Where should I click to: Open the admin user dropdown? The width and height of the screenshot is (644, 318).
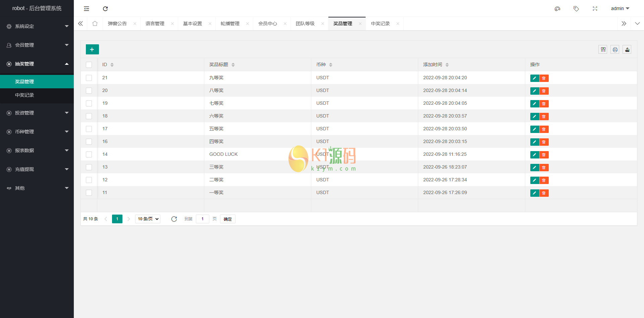pyautogui.click(x=620, y=9)
